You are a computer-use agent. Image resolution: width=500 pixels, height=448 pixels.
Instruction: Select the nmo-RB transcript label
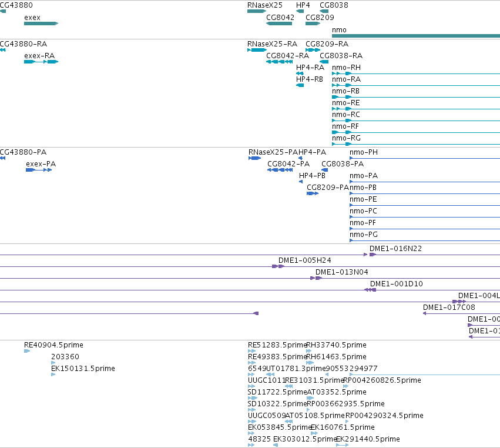click(345, 91)
